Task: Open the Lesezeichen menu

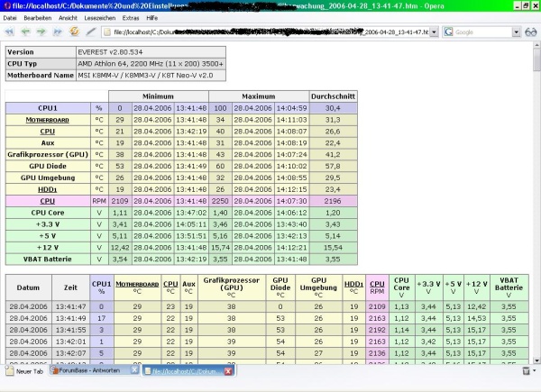Action: [x=100, y=18]
